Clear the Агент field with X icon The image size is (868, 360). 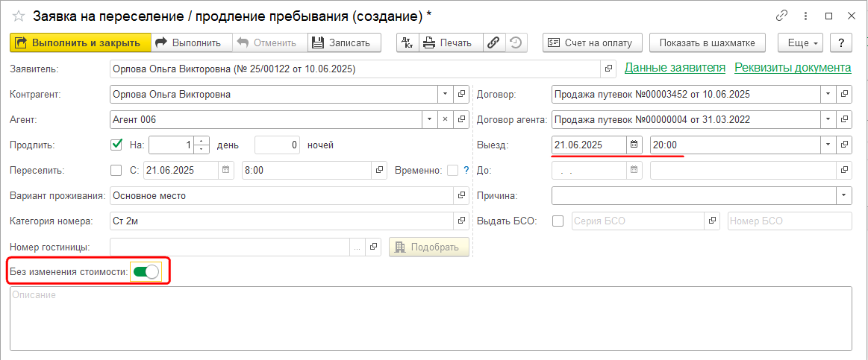click(445, 119)
